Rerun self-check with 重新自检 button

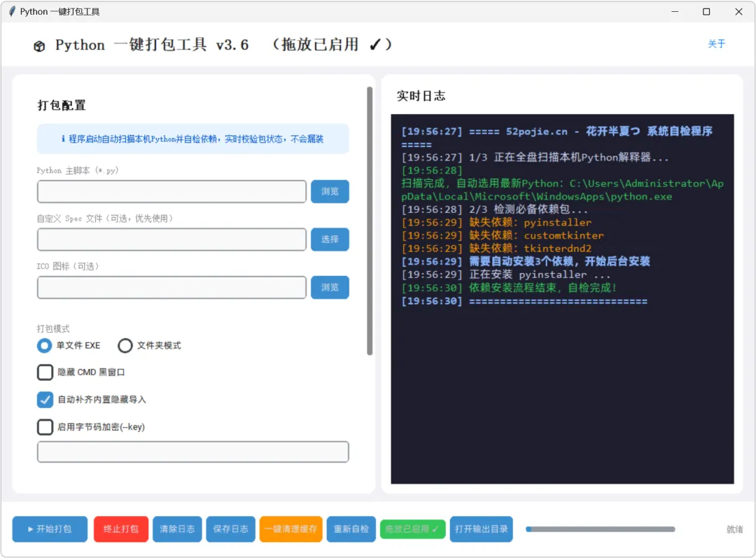351,529
